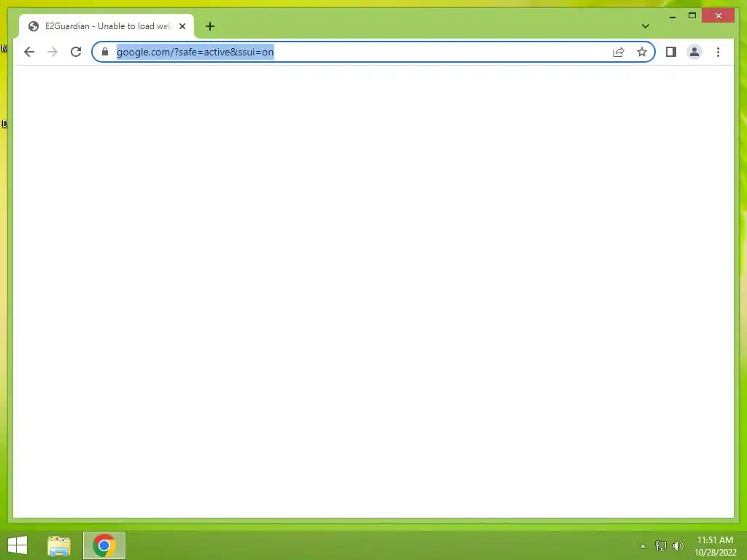Minimize the Chrome window

coord(672,16)
